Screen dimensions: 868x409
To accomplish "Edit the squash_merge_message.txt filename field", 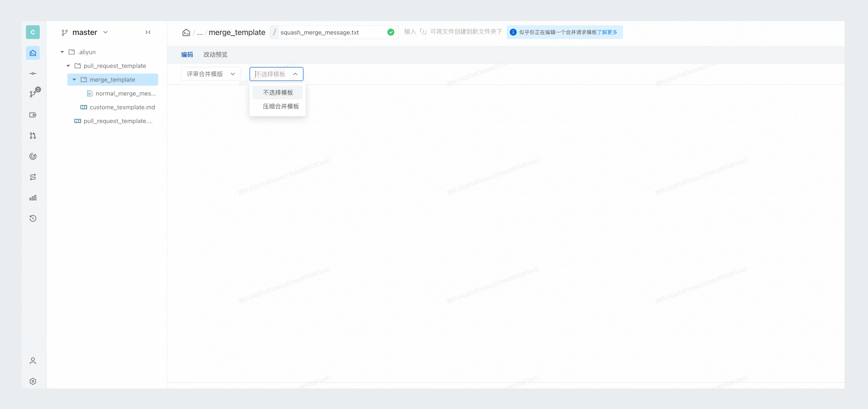I will pos(334,32).
